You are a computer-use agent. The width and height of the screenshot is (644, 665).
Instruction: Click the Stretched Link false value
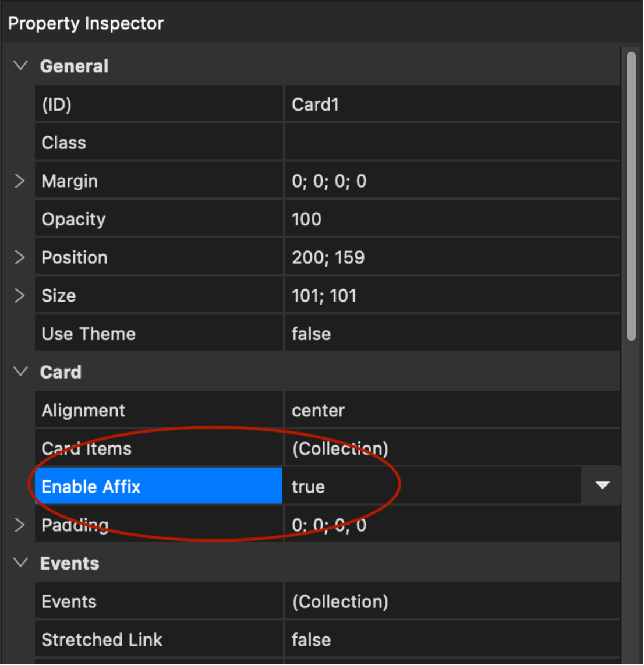pos(451,640)
